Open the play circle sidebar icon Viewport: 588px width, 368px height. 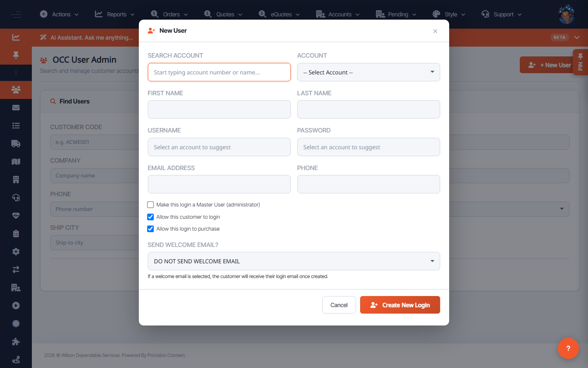16,305
